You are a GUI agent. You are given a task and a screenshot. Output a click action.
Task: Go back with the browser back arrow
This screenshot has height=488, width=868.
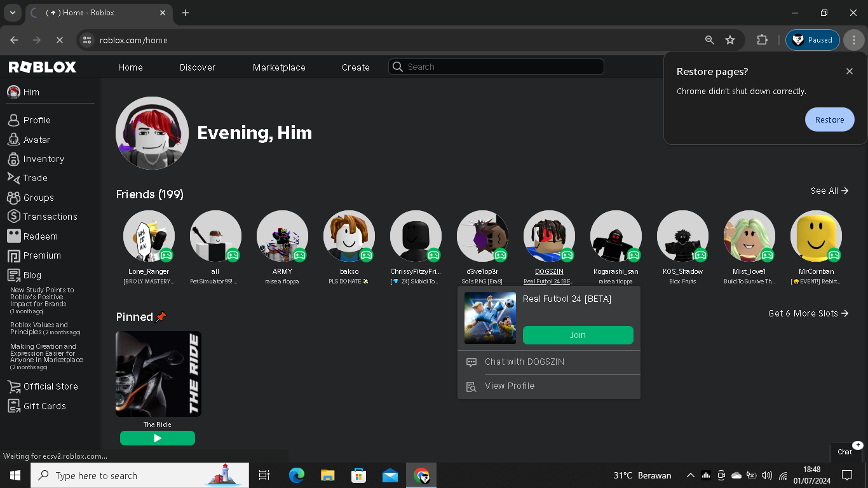pyautogui.click(x=14, y=40)
